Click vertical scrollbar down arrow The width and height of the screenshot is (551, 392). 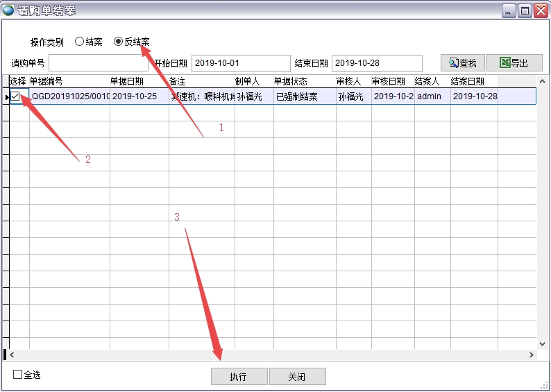tap(543, 343)
